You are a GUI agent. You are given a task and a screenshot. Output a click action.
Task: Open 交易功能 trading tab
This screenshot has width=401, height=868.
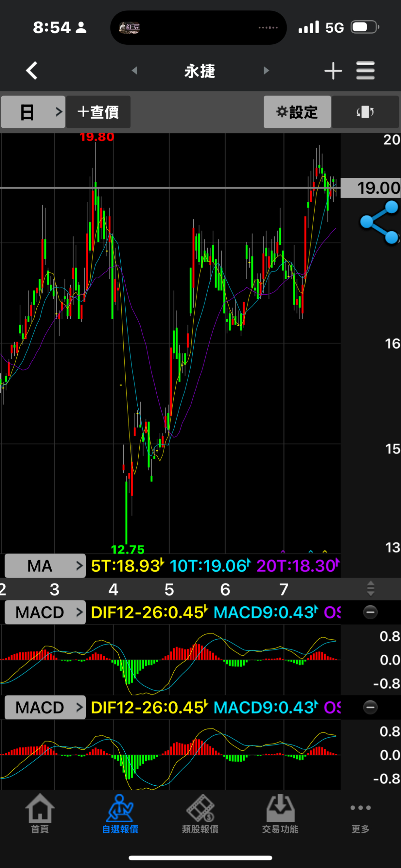[280, 814]
